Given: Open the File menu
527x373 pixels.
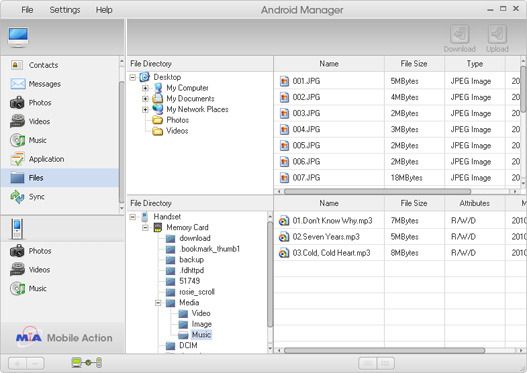Looking at the screenshot, I should pos(27,10).
